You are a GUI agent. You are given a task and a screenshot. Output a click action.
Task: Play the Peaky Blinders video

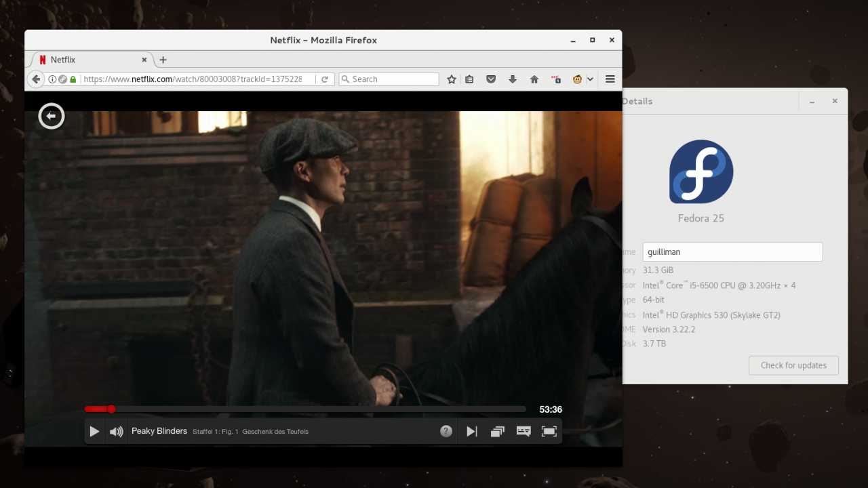pyautogui.click(x=95, y=431)
